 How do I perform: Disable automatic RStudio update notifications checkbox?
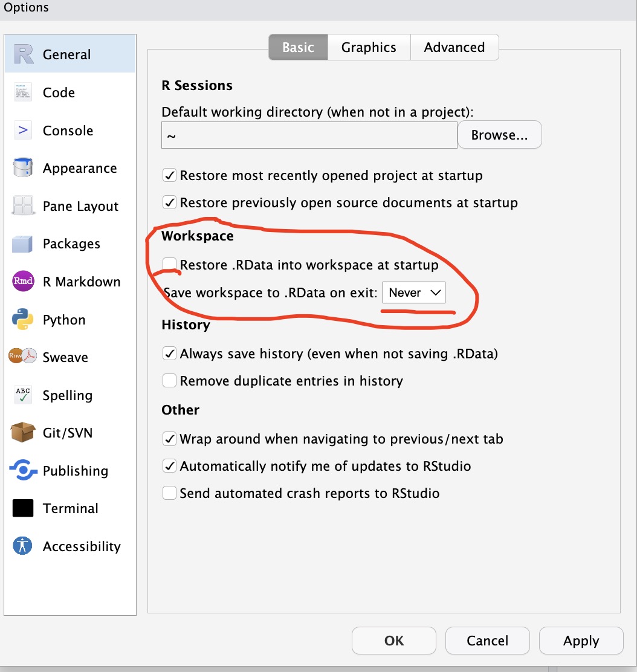tap(169, 466)
